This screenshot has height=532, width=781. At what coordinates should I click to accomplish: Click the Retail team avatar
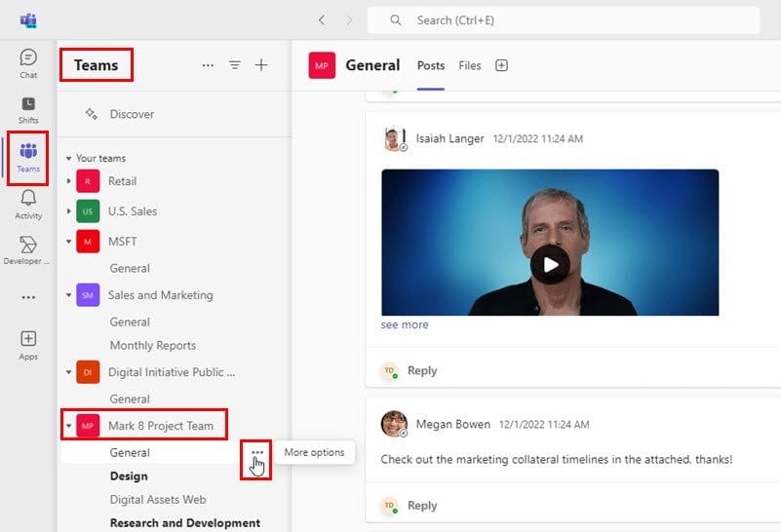[88, 181]
